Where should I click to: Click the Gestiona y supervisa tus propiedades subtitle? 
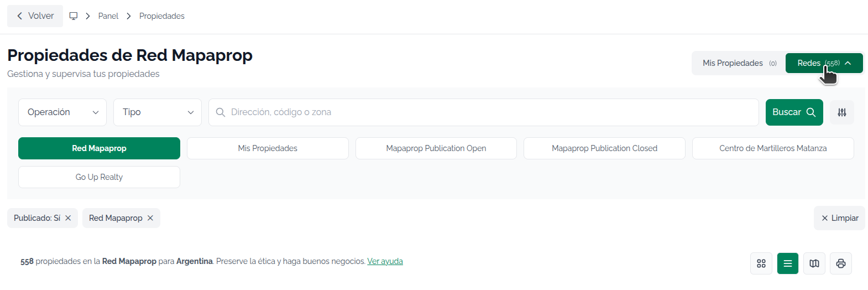83,74
